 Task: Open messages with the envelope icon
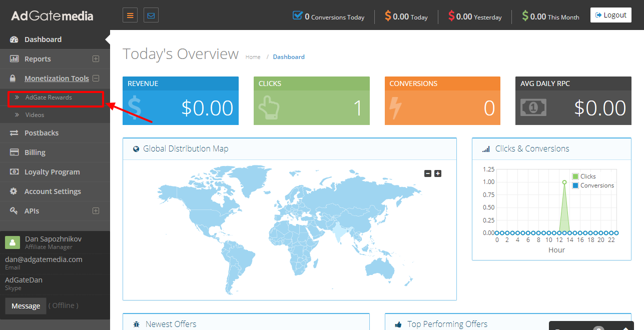coord(151,15)
